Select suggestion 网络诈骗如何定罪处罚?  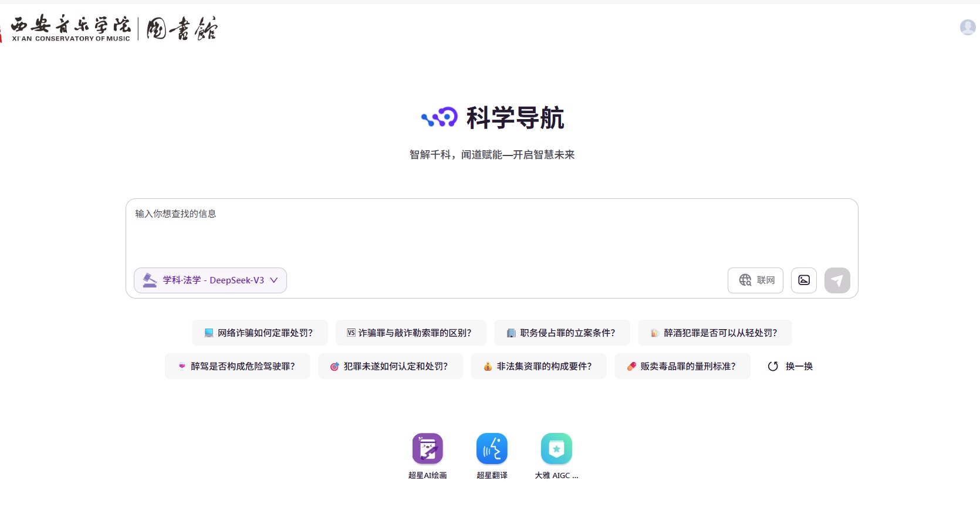(x=258, y=333)
